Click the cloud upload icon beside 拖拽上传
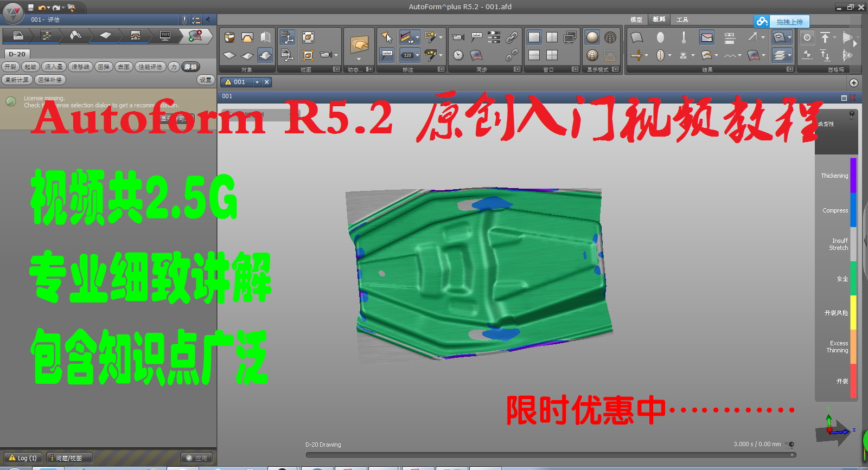868x470 pixels. pos(762,22)
